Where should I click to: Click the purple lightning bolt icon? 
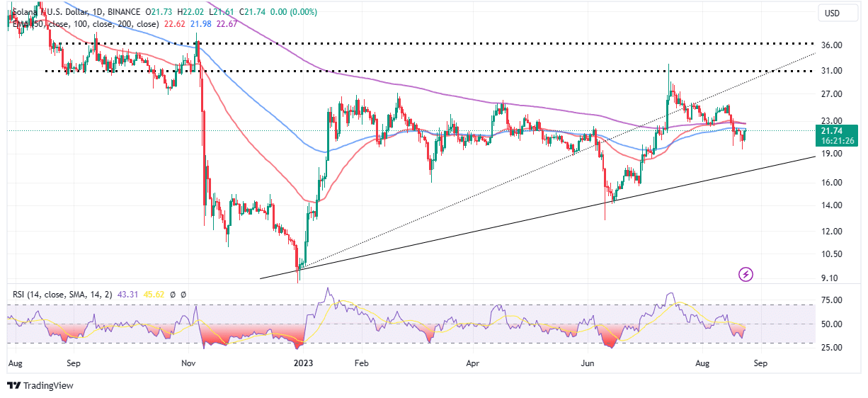[x=745, y=274]
